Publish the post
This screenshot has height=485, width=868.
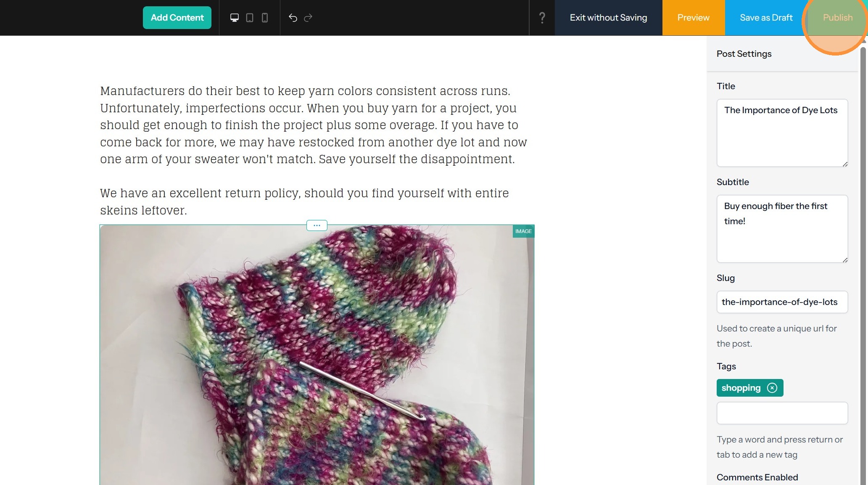click(837, 18)
